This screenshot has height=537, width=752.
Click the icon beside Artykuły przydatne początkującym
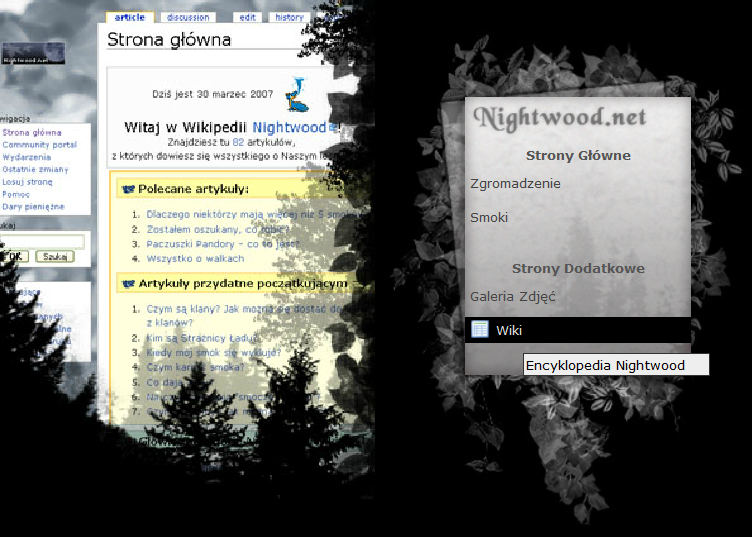pos(128,284)
